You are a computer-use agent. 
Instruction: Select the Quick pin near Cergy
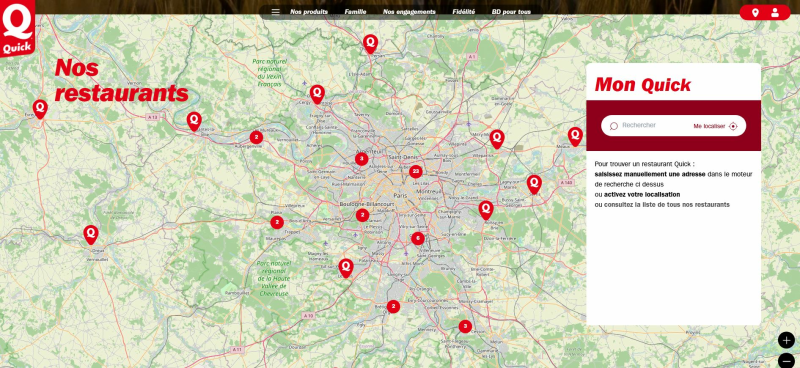point(317,94)
